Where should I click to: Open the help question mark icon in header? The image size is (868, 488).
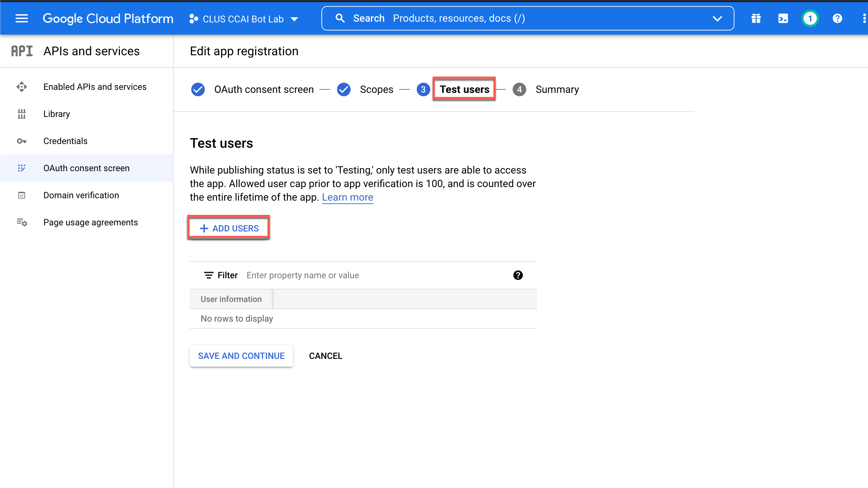(837, 18)
